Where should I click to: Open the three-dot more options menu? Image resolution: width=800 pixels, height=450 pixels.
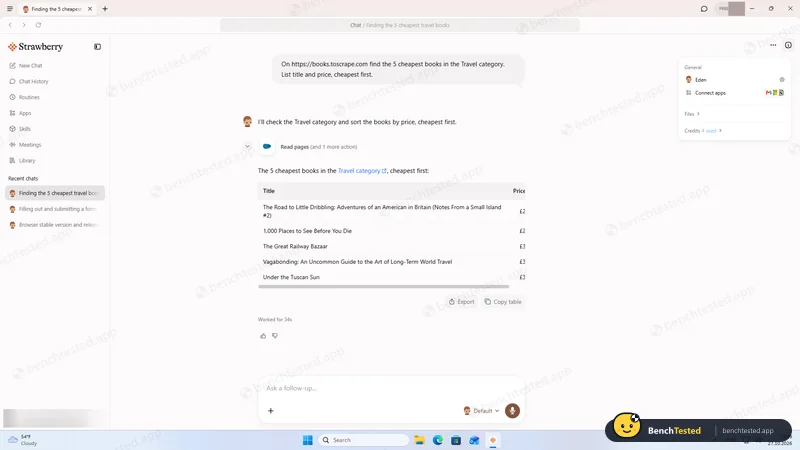(773, 45)
